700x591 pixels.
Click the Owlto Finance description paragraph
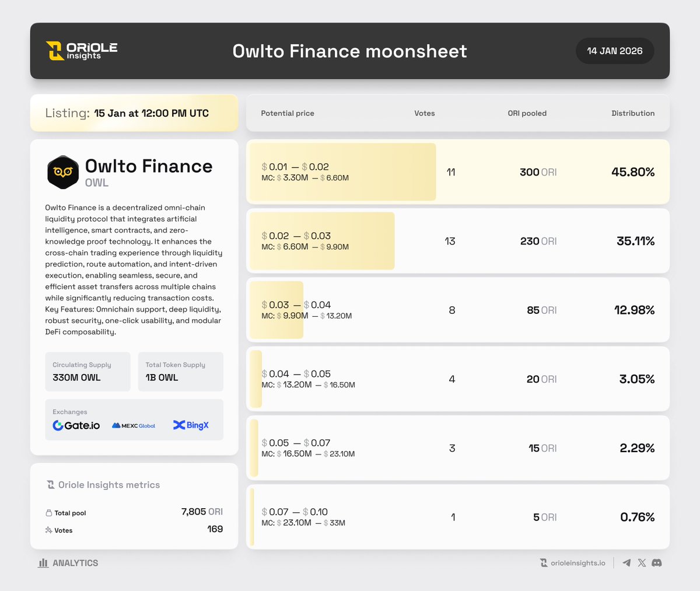tap(134, 270)
